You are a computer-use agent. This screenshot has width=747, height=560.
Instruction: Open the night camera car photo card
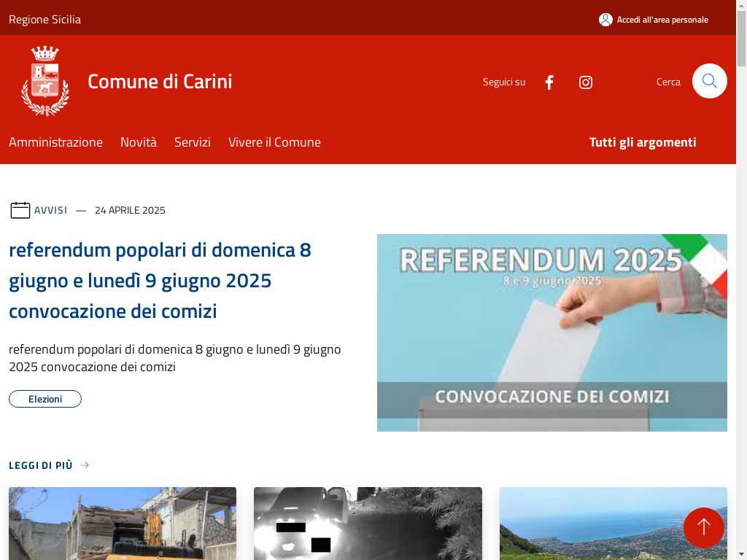368,524
